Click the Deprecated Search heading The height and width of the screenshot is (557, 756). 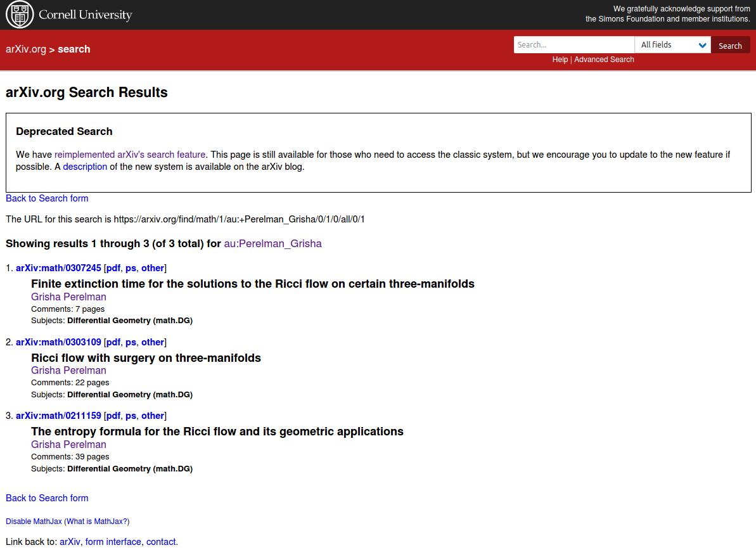coord(64,131)
